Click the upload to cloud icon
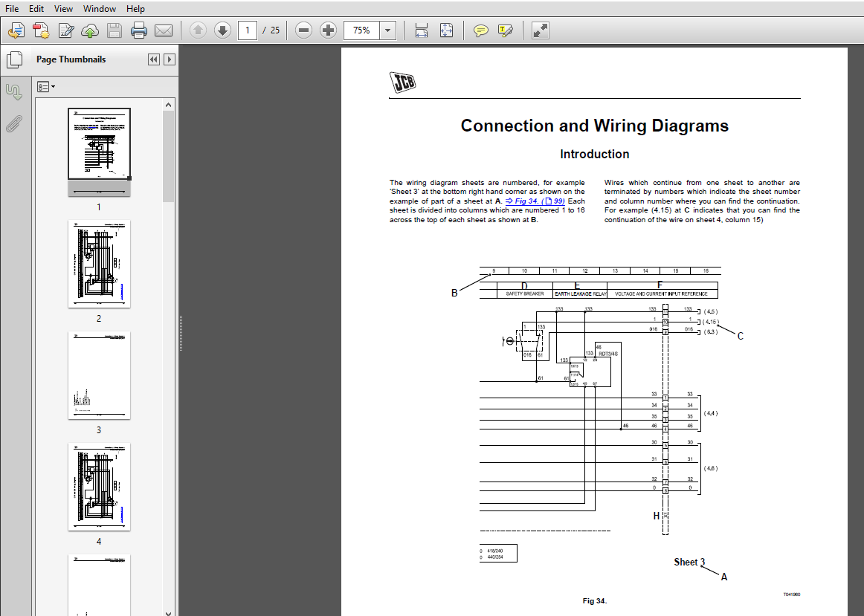 (x=91, y=30)
